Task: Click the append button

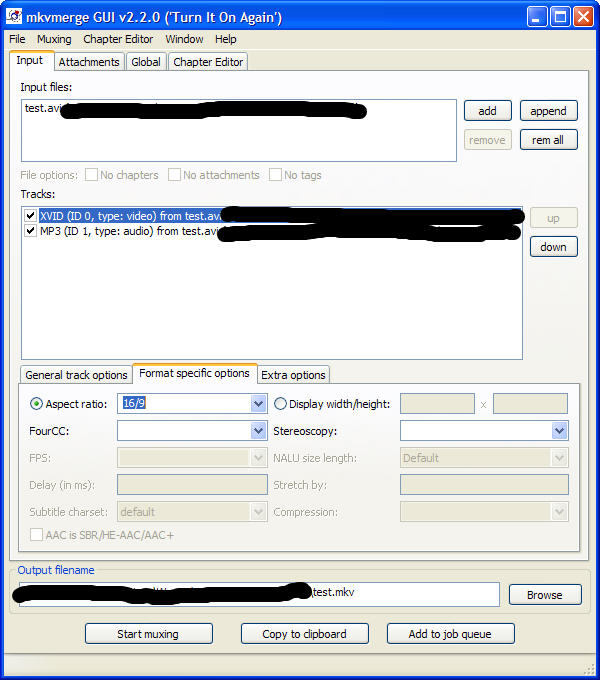Action: click(x=548, y=111)
